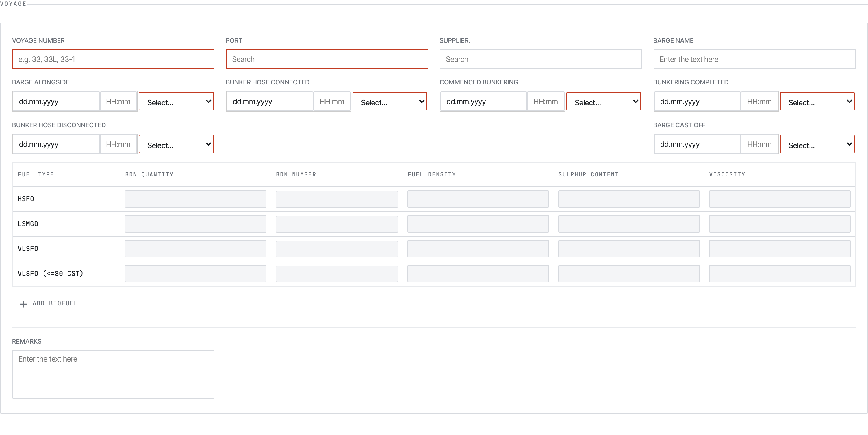The width and height of the screenshot is (868, 435).
Task: Click the HSFO Viscosity field
Action: pyautogui.click(x=779, y=199)
